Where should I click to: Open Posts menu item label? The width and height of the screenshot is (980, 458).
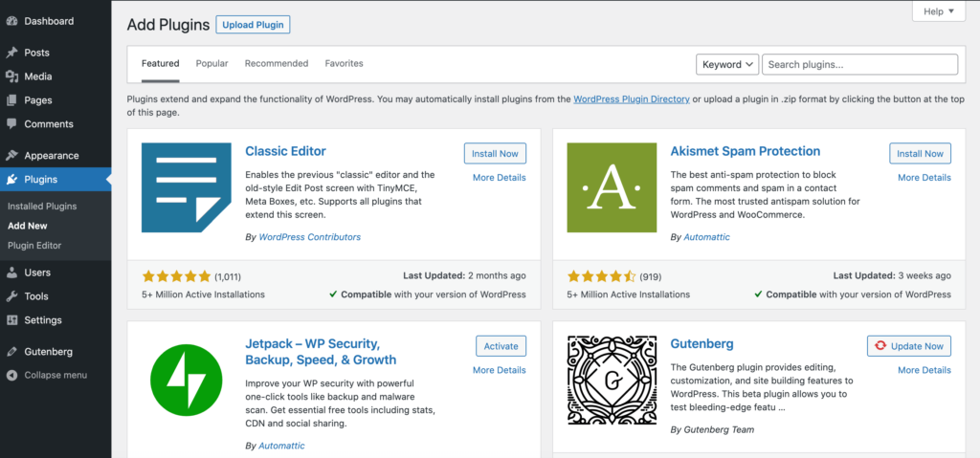click(37, 53)
